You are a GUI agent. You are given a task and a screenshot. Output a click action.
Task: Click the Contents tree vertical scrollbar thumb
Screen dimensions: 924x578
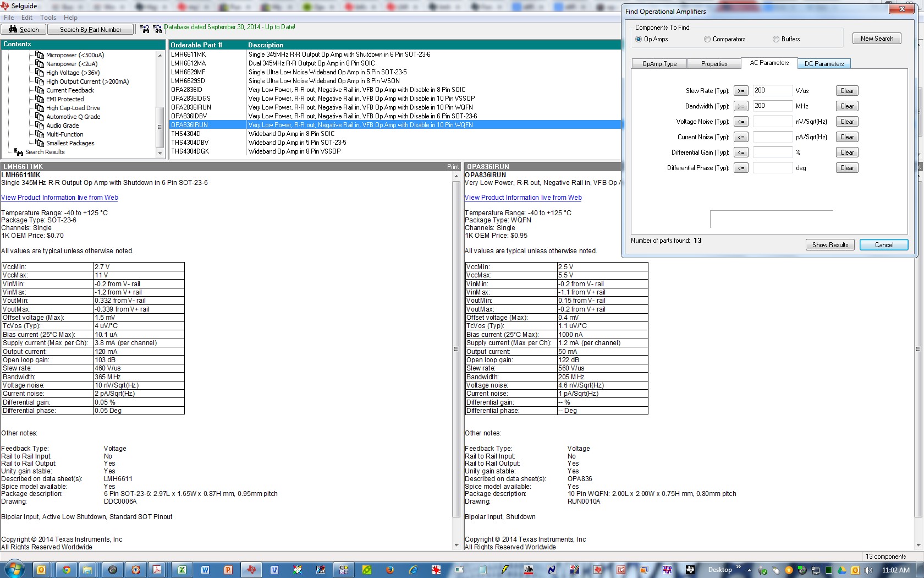[x=160, y=127]
